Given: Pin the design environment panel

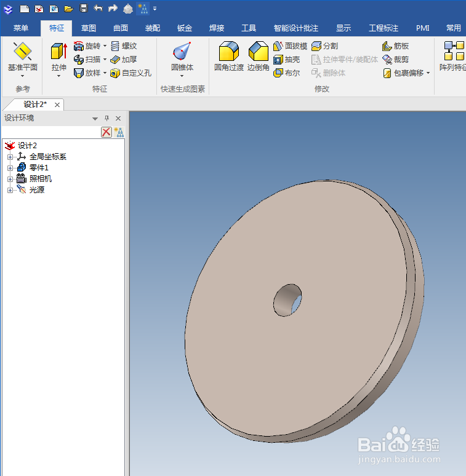Looking at the screenshot, I should coord(106,118).
